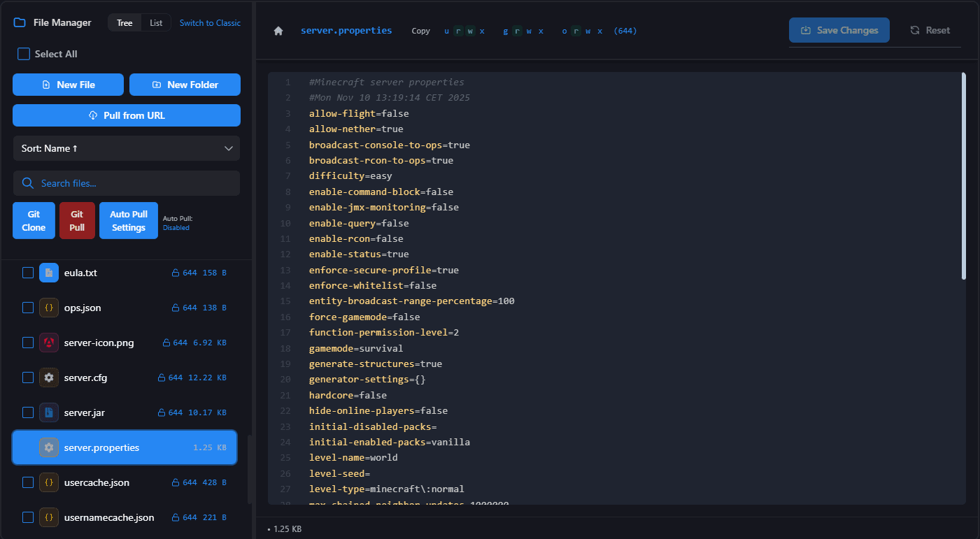Toggle the others write permission
Image resolution: width=980 pixels, height=539 pixels.
[x=588, y=31]
